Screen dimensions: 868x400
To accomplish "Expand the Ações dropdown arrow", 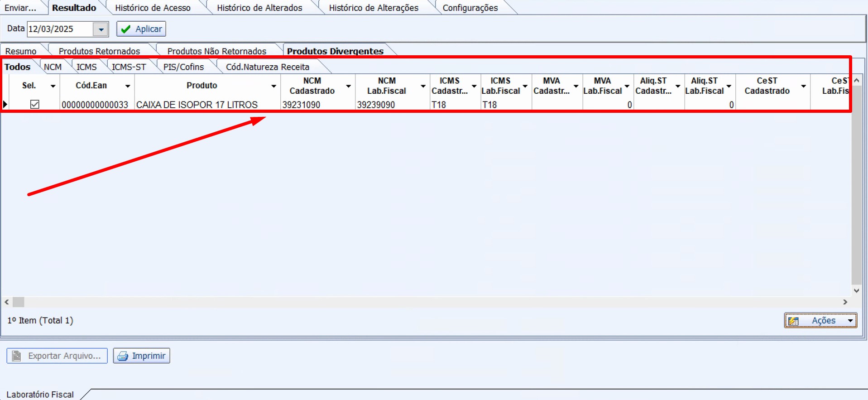I will tap(850, 321).
